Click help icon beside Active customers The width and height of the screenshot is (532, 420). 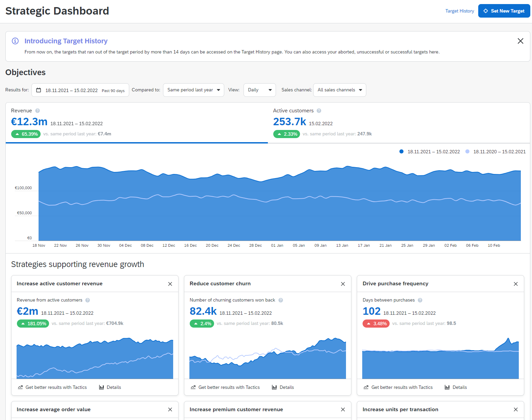(319, 111)
